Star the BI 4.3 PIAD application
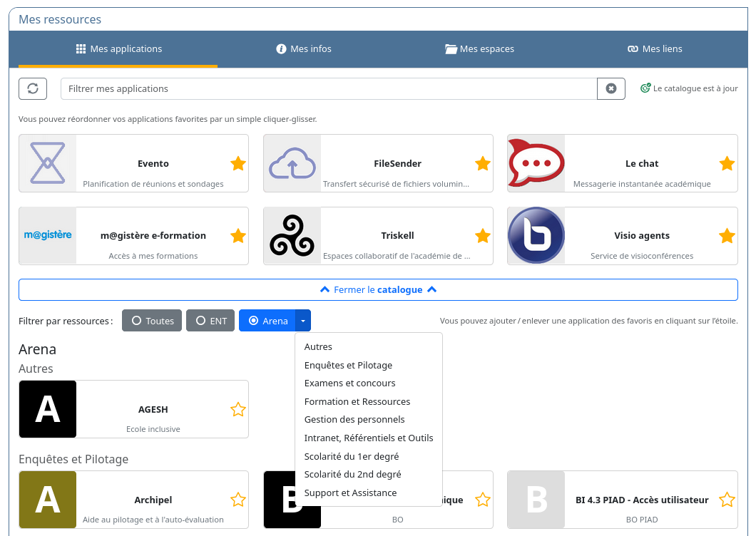 [x=727, y=500]
